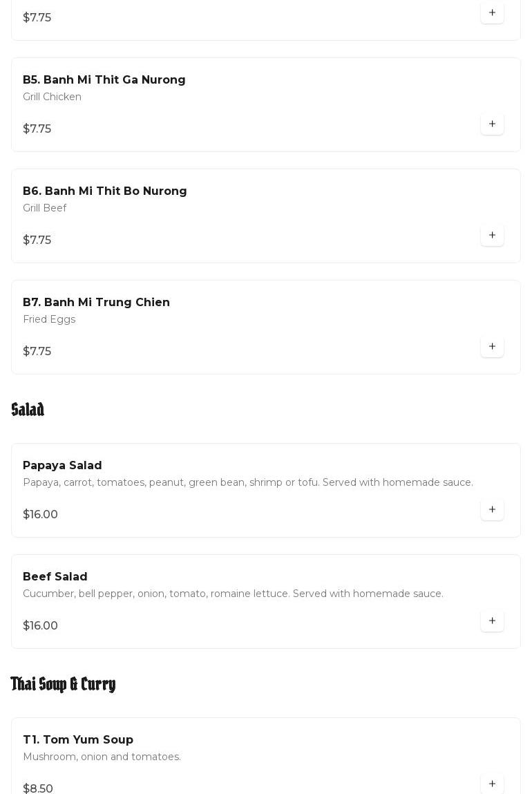The width and height of the screenshot is (532, 794).
Task: Add Beef Salad using its plus button
Action: (492, 621)
